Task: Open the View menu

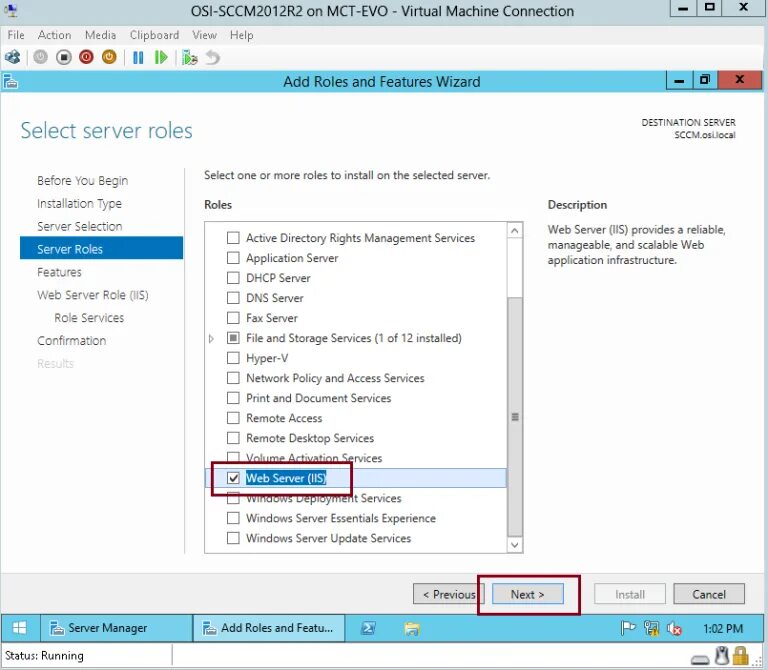Action: pos(204,35)
